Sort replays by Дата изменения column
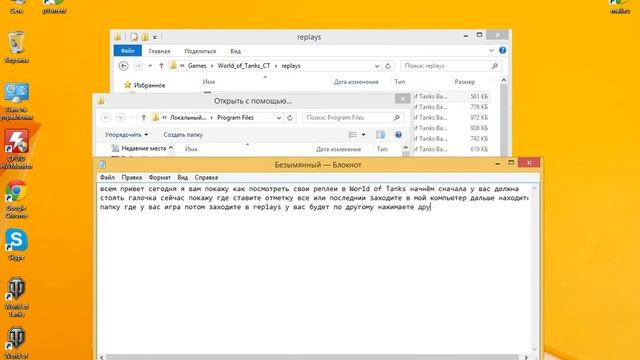Screen dimensions: 640x360 [x=356, y=82]
